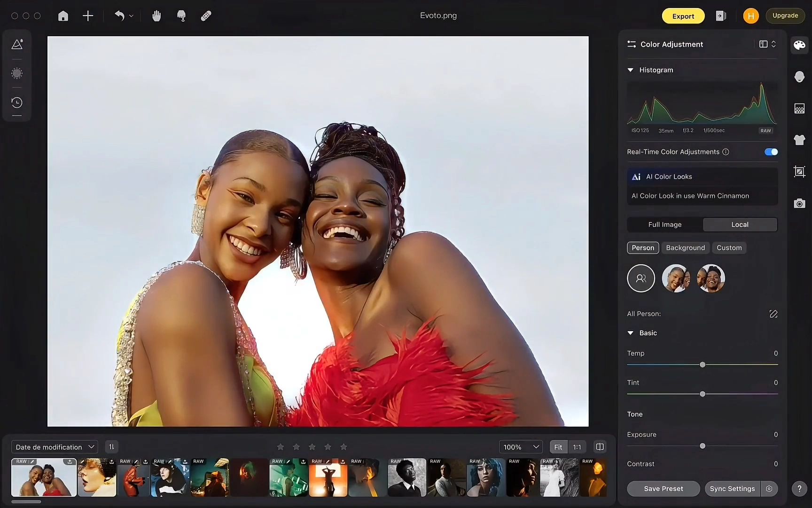
Task: Open the triangle preset tool in left sidebar
Action: click(x=17, y=44)
